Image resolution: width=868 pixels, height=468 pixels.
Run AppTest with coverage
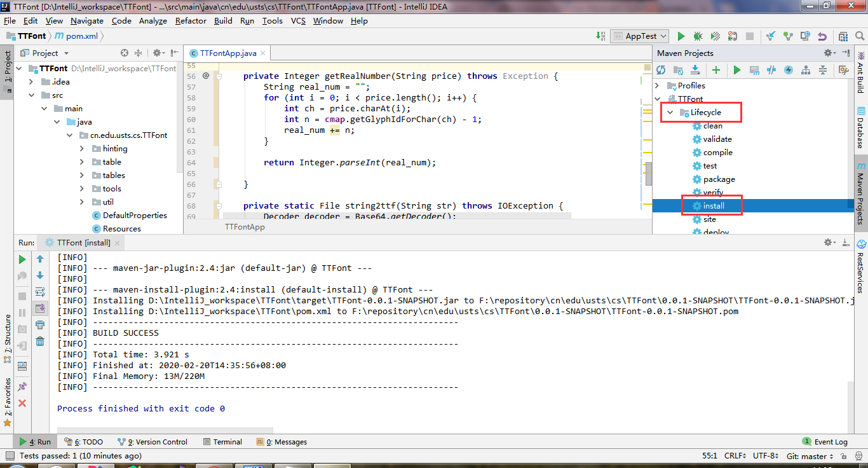tap(715, 36)
